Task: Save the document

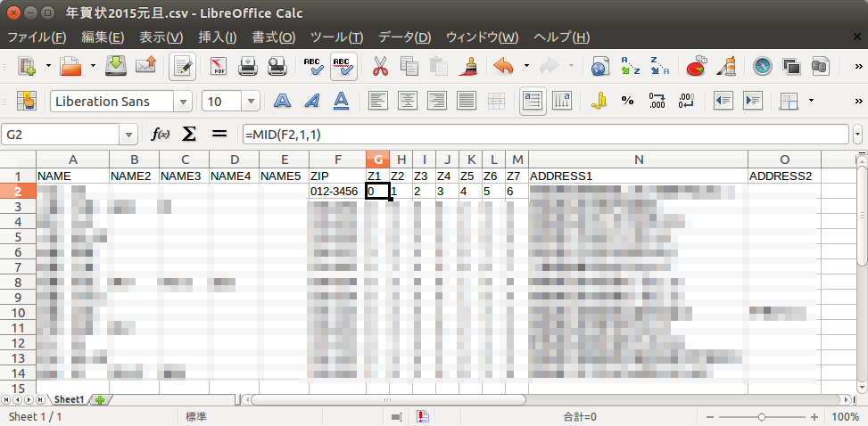Action: pos(116,67)
